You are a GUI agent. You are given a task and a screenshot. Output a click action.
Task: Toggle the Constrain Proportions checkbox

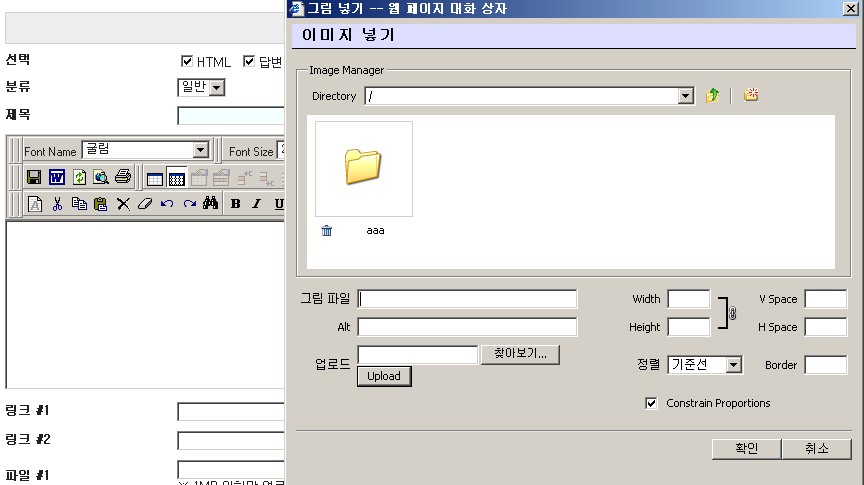click(x=651, y=403)
